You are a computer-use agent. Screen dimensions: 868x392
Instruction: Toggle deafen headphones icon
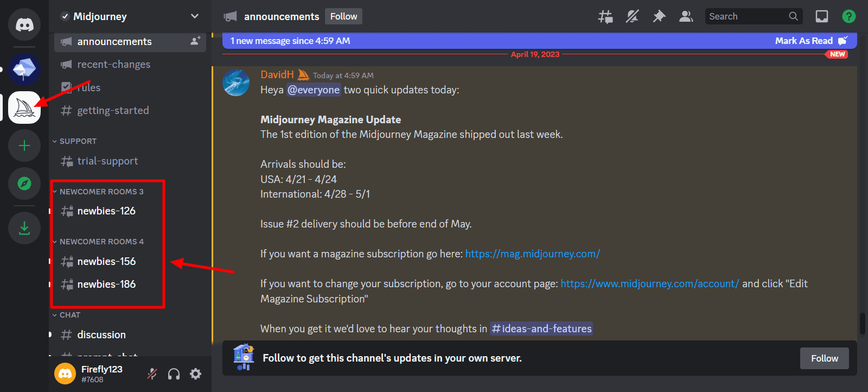[174, 374]
